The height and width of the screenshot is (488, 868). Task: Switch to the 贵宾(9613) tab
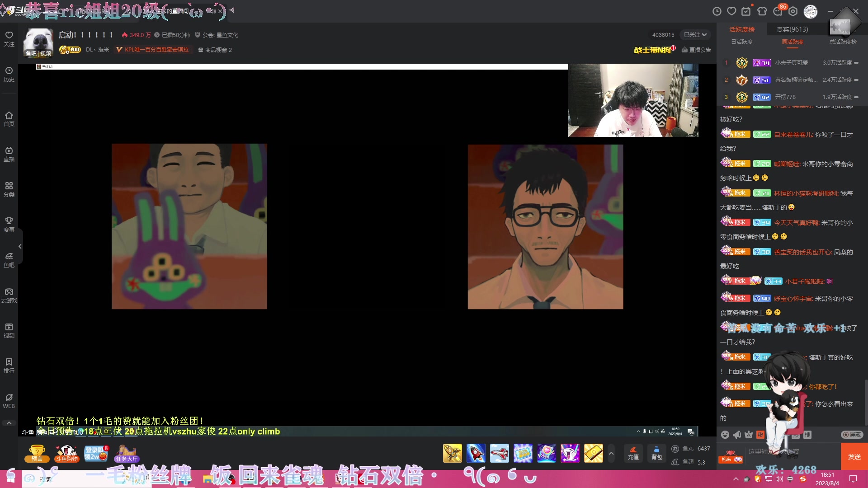click(x=792, y=29)
